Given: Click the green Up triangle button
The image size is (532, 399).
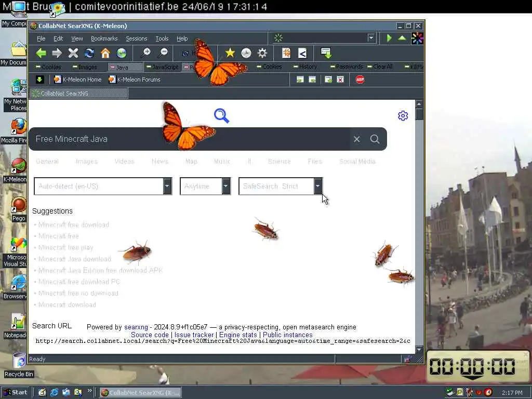Looking at the screenshot, I should coord(402,38).
